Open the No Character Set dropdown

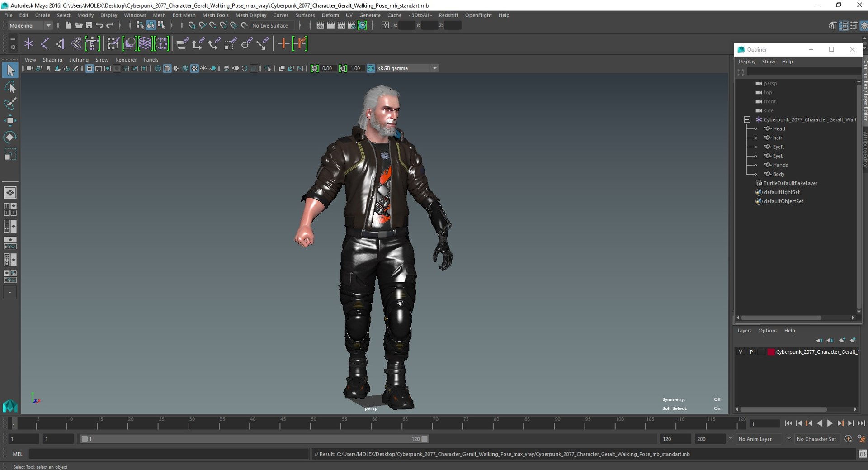coord(816,439)
